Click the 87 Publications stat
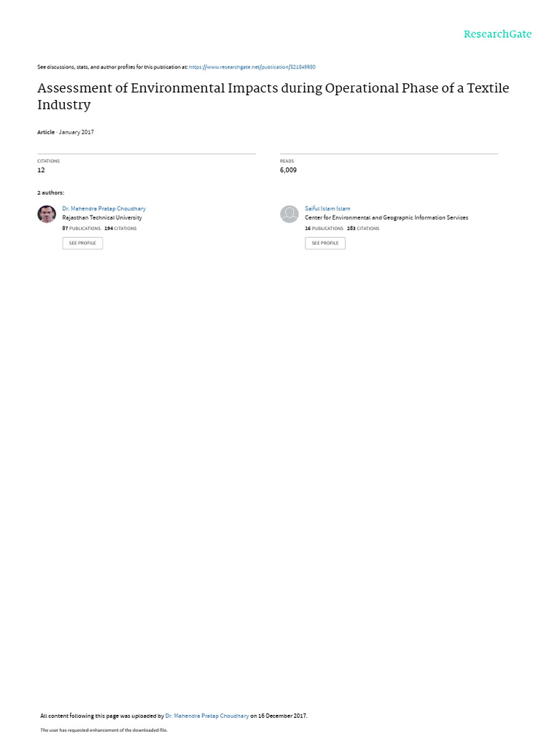This screenshot has width=560, height=747. click(82, 228)
